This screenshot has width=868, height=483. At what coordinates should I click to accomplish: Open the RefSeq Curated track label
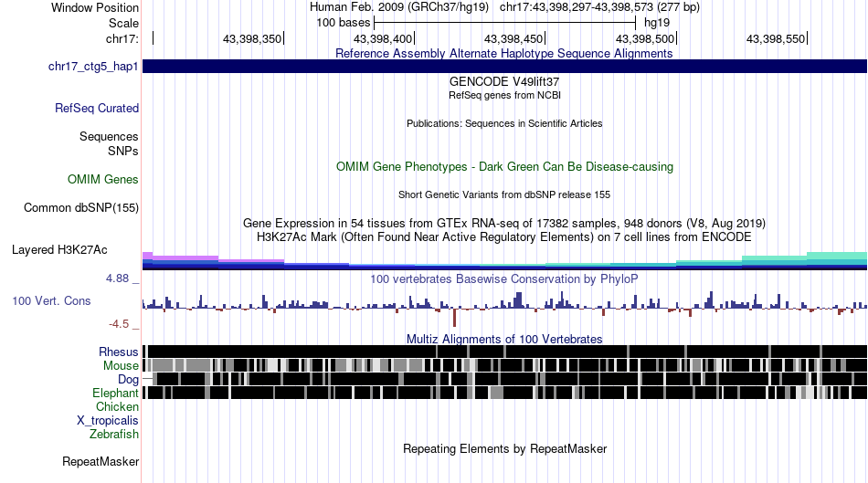coord(97,108)
